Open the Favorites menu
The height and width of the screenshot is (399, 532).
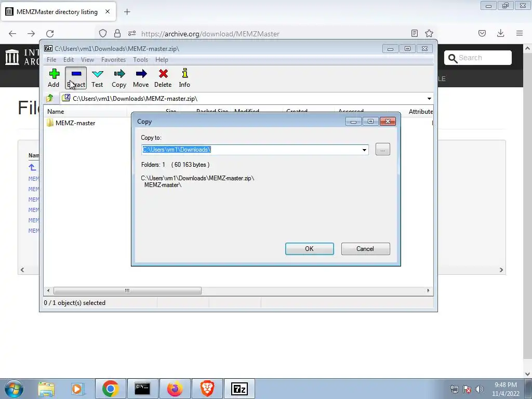point(113,60)
